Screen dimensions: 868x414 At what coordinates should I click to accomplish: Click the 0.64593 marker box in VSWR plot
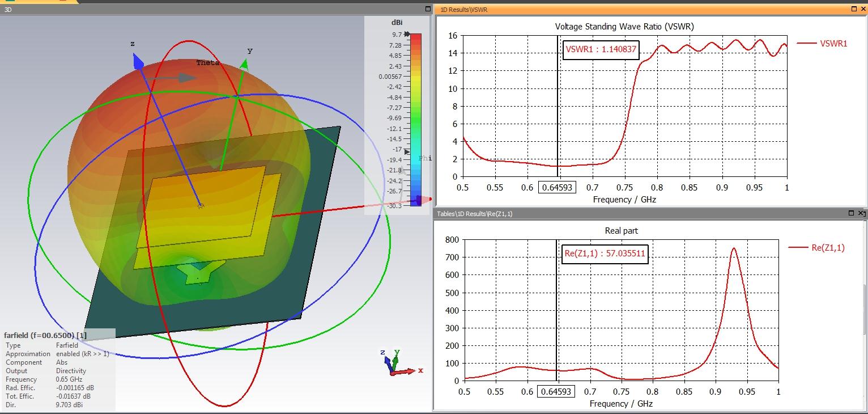557,187
